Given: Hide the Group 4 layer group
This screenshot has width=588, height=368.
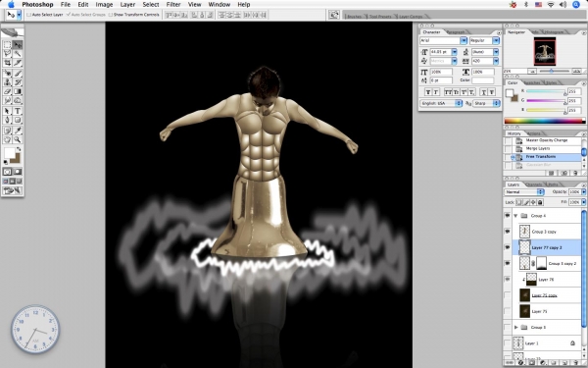Looking at the screenshot, I should [507, 216].
